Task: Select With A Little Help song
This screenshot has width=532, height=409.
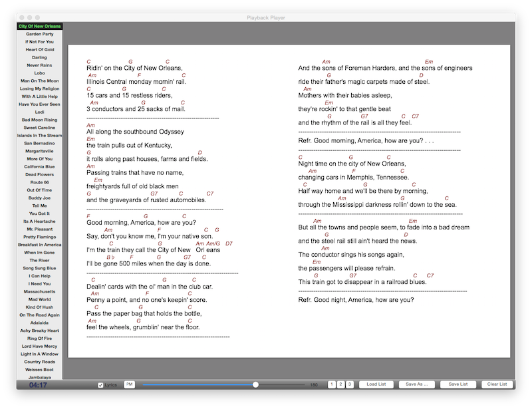Action: (40, 96)
